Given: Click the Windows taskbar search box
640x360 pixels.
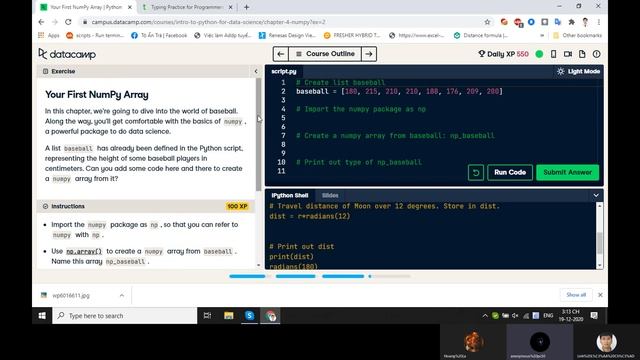Looking at the screenshot, I should 124,316.
